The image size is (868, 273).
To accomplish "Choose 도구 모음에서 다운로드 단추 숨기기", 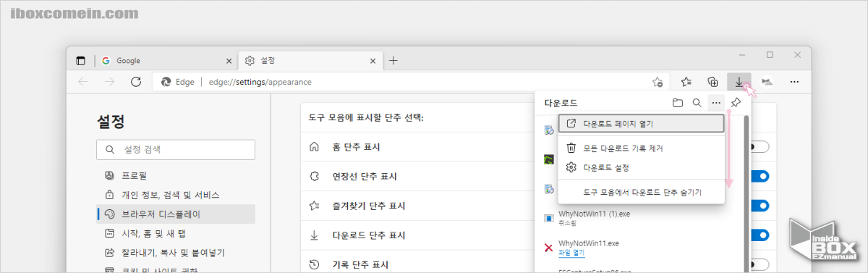I will tap(642, 193).
